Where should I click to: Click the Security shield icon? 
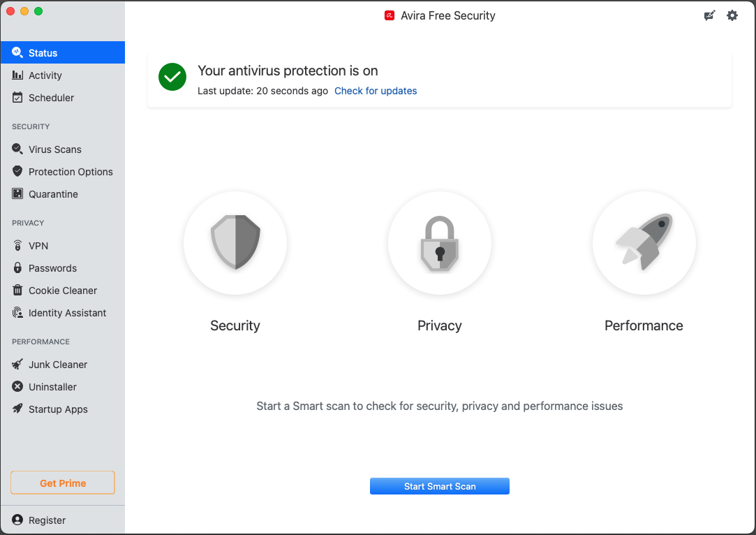pyautogui.click(x=235, y=242)
